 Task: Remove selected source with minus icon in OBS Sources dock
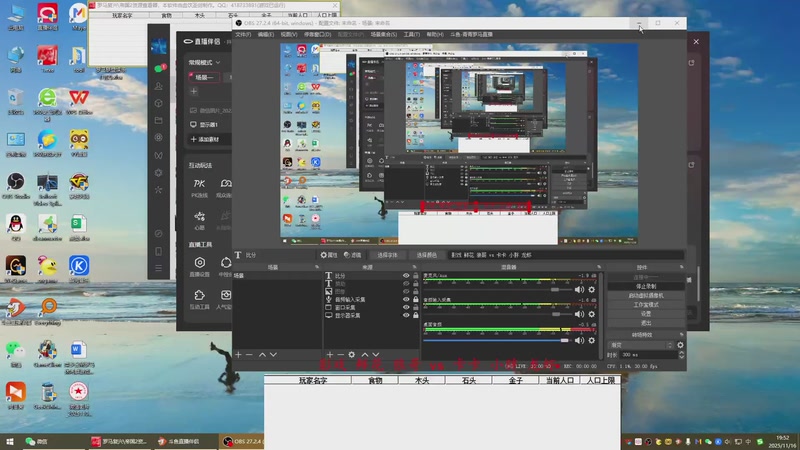[x=340, y=354]
